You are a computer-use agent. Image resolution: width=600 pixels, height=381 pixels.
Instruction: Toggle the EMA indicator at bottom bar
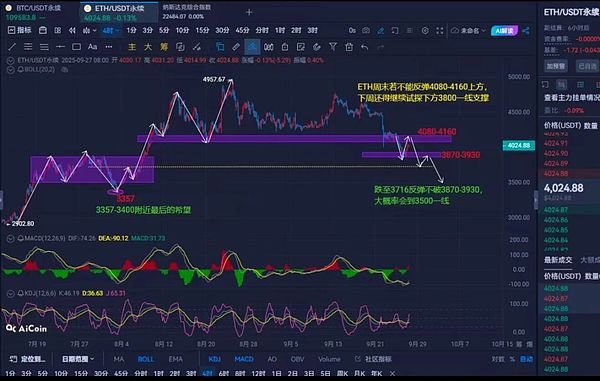click(175, 359)
